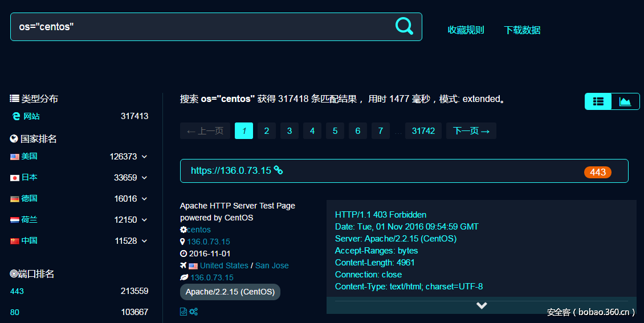Click the link icon beside https://136.0.73.15

(x=279, y=170)
